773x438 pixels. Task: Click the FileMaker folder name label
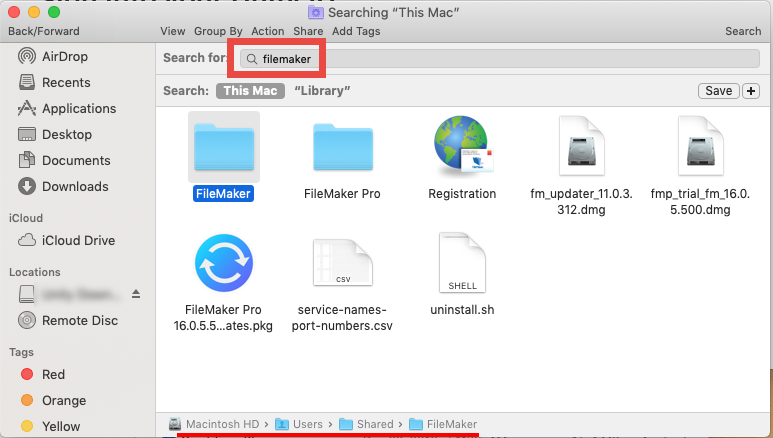pos(223,194)
